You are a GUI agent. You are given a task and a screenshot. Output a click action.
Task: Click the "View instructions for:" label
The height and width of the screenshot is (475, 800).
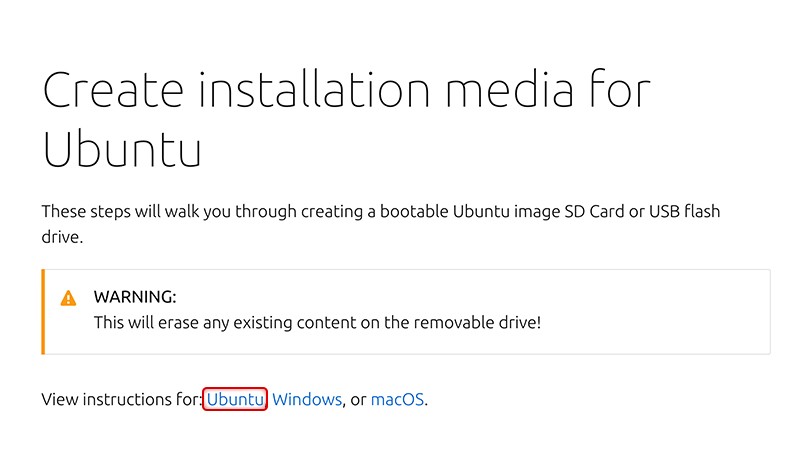(x=122, y=399)
